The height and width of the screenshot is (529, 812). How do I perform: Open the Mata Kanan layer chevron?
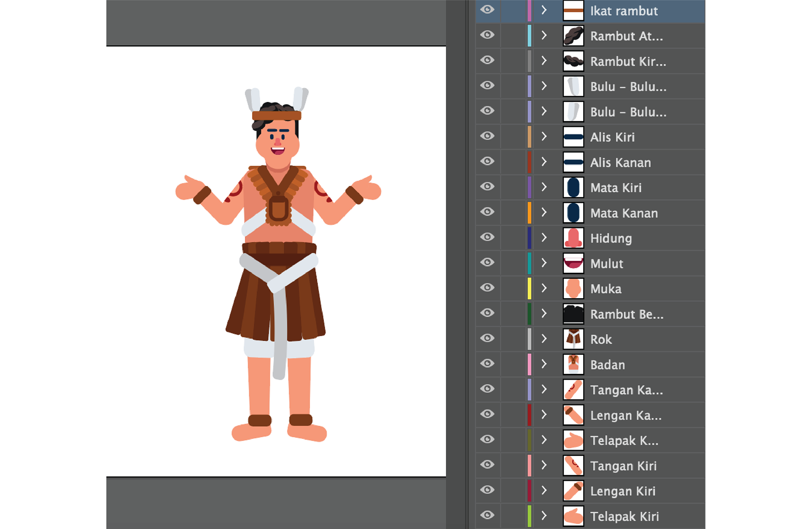pos(544,212)
